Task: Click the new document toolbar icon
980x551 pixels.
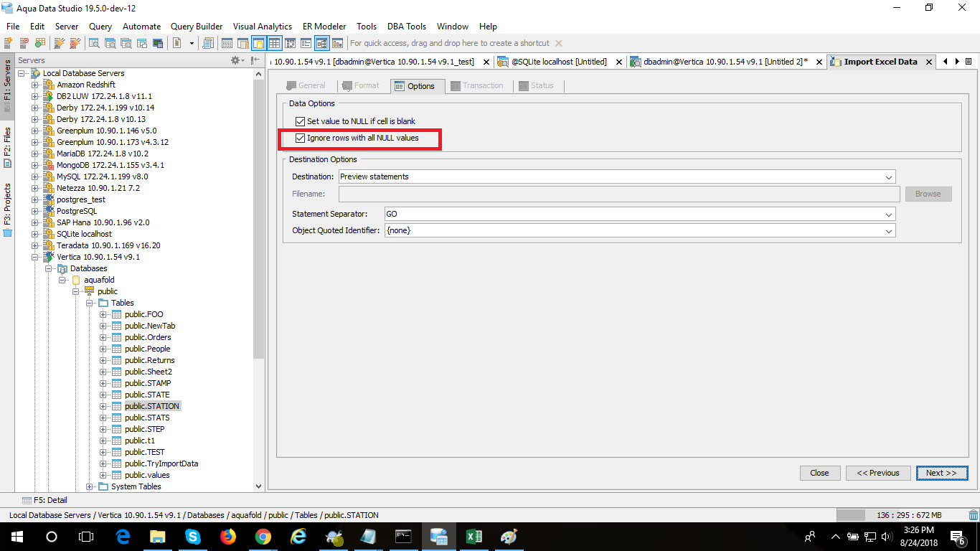Action: [x=177, y=43]
